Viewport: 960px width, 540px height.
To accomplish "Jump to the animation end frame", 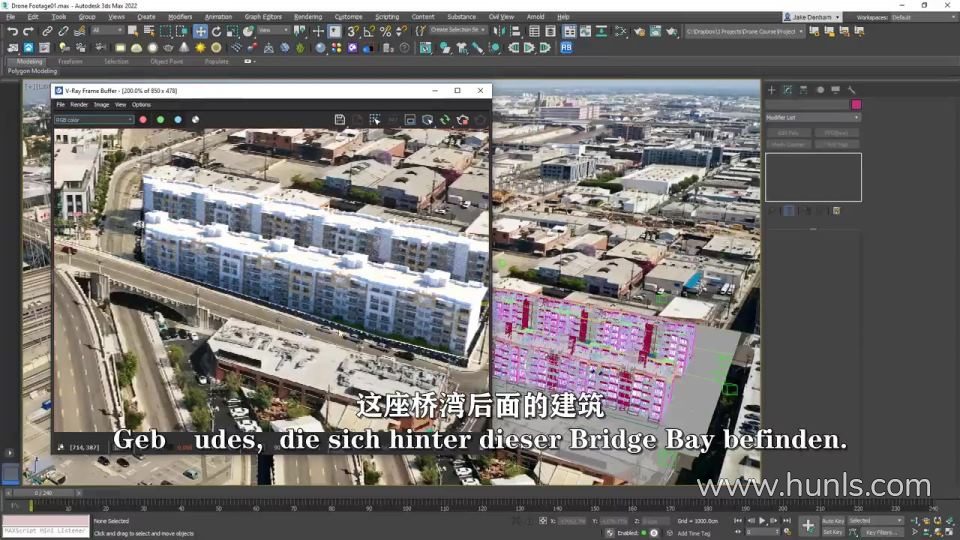I will (x=787, y=520).
